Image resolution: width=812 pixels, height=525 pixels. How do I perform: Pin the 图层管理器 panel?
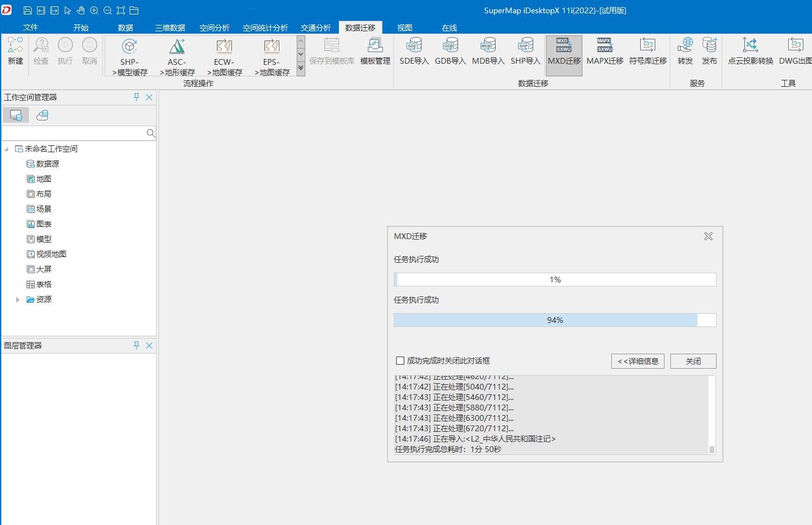[136, 346]
